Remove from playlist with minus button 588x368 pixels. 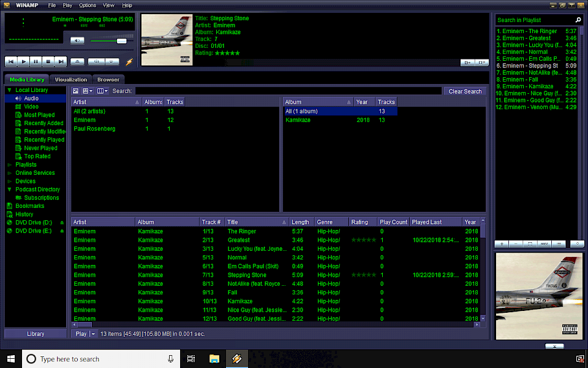(516, 244)
